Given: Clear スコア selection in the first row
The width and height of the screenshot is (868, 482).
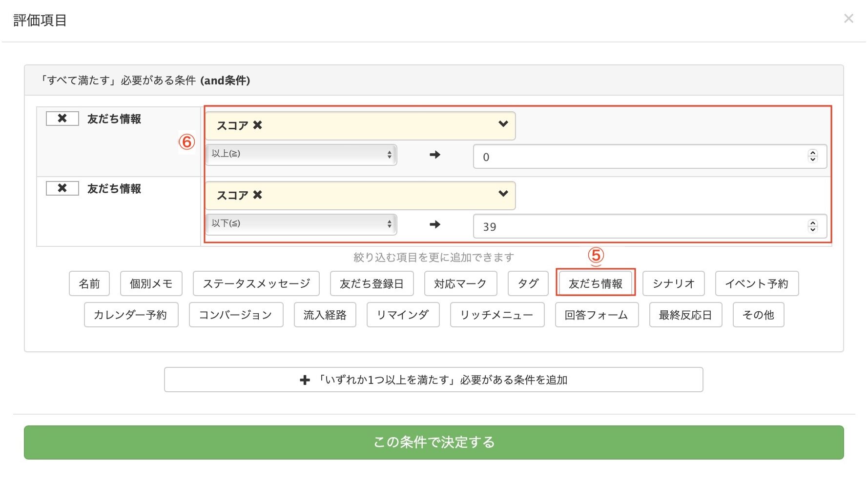Looking at the screenshot, I should click(258, 125).
